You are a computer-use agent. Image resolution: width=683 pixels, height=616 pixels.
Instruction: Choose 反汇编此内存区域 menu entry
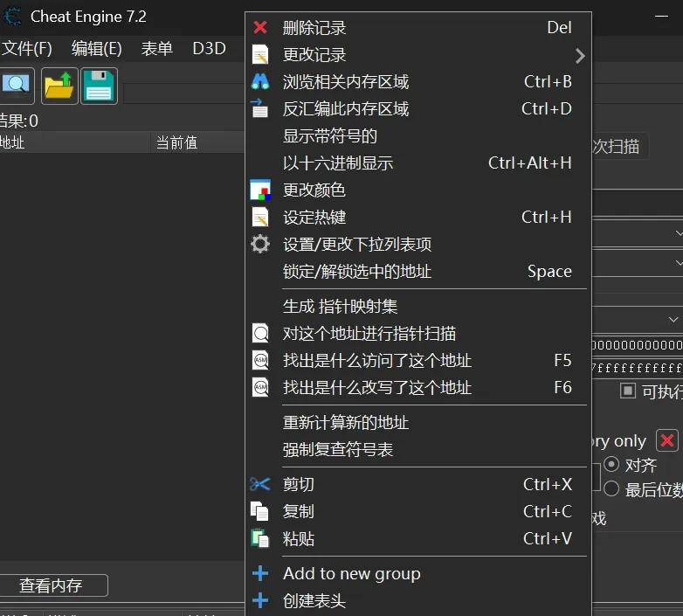coord(418,108)
